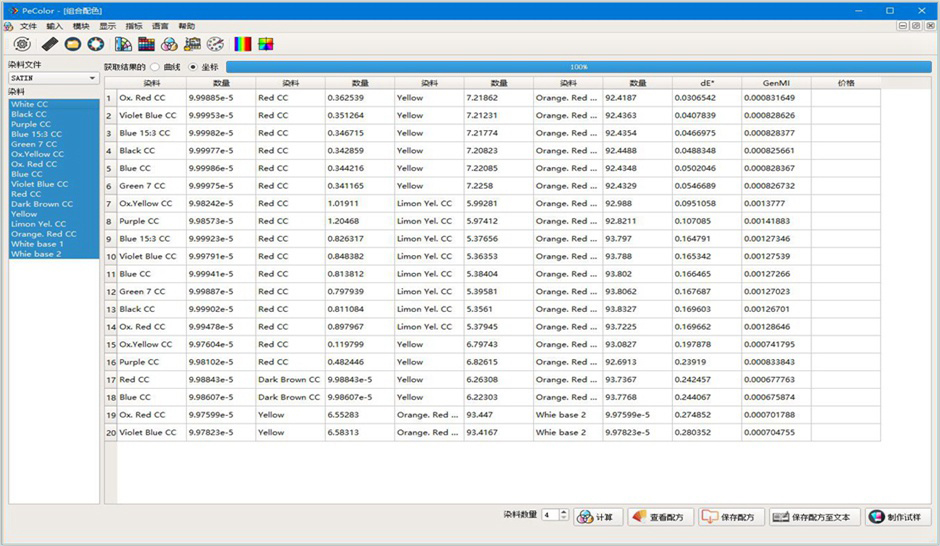Click the 制作试样 button

pyautogui.click(x=899, y=516)
